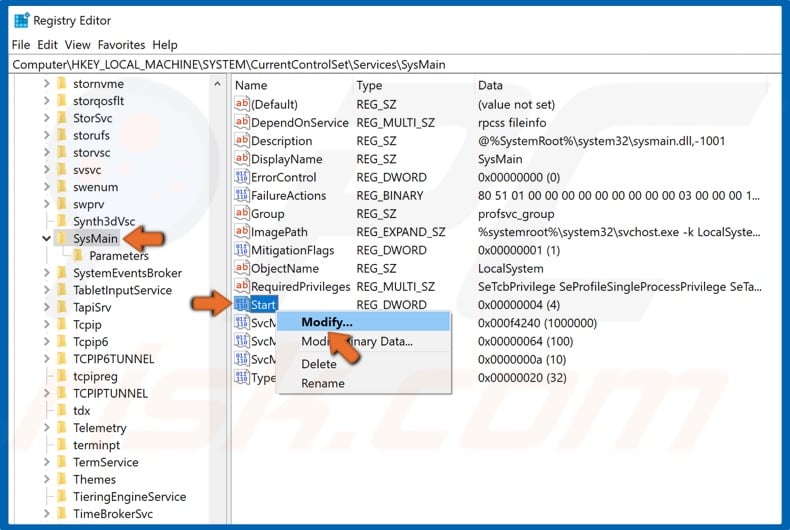Click the registry path address bar
The height and width of the screenshot is (530, 790).
395,64
